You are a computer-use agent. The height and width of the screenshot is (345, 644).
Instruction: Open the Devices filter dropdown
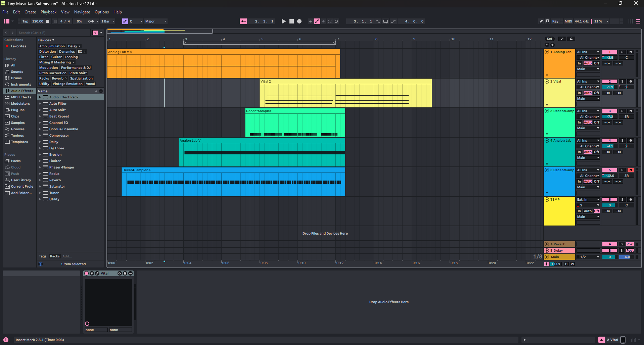[x=46, y=40]
